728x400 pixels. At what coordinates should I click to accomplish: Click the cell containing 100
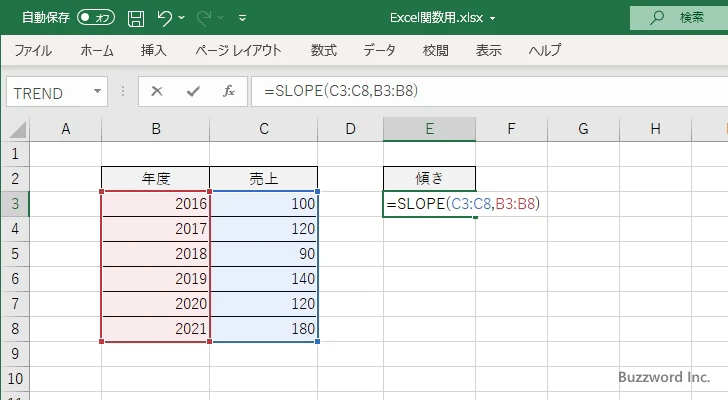click(x=264, y=204)
